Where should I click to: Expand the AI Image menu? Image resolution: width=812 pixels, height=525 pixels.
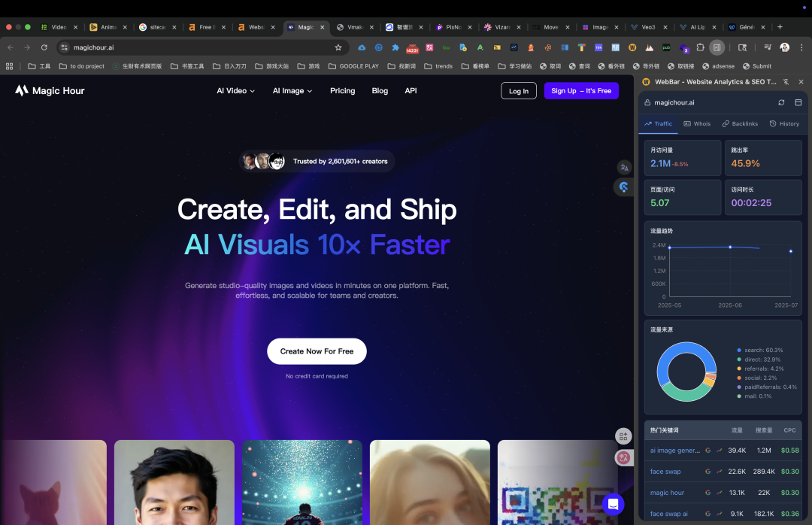[x=292, y=91]
